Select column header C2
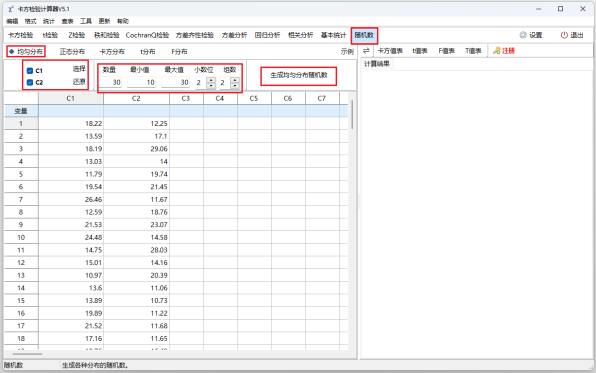 pos(136,98)
